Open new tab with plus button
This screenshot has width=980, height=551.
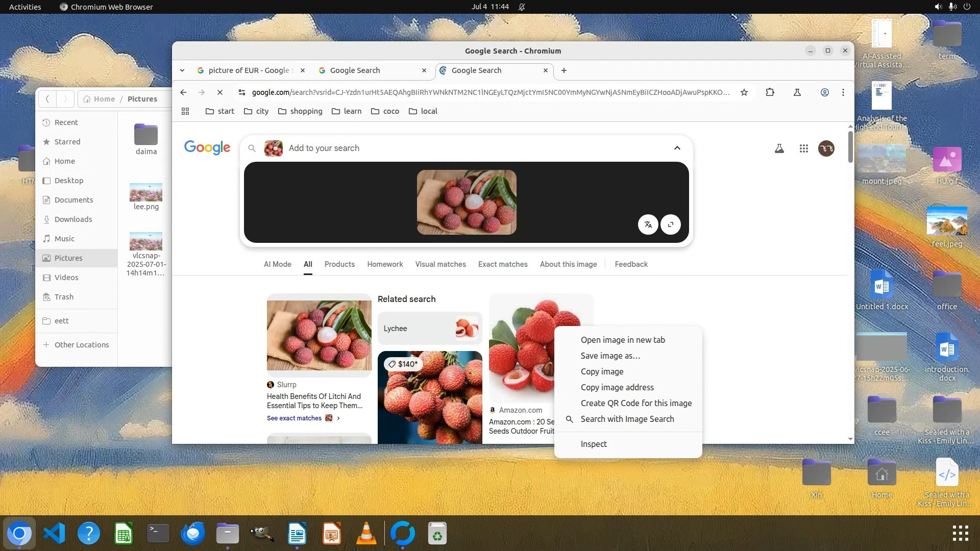(564, 70)
